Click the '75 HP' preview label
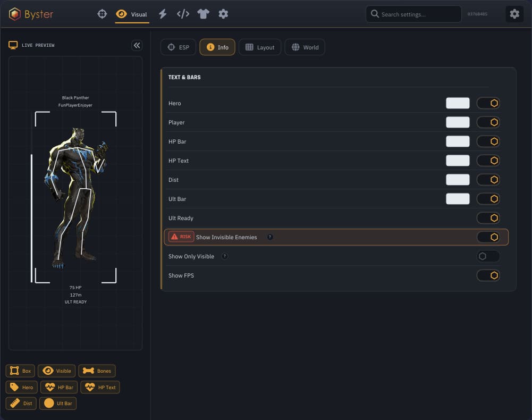532x420 pixels. (75, 288)
